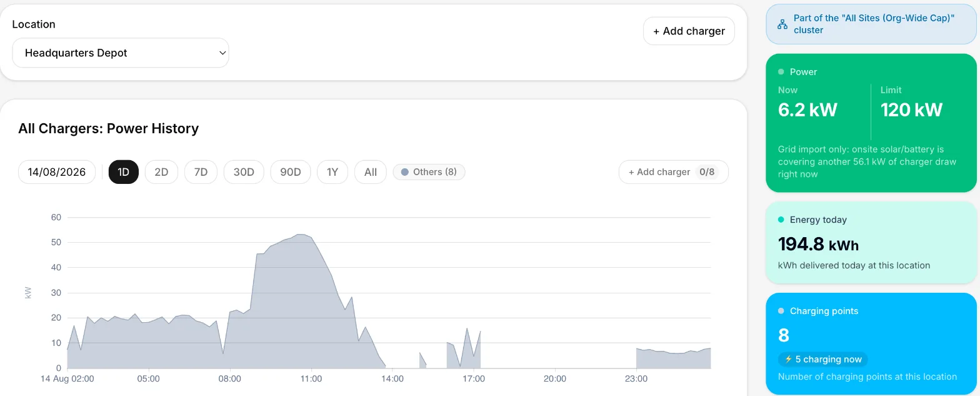This screenshot has width=980, height=396.
Task: Click the 14 Aug 02:00 axis label
Action: pos(67,379)
